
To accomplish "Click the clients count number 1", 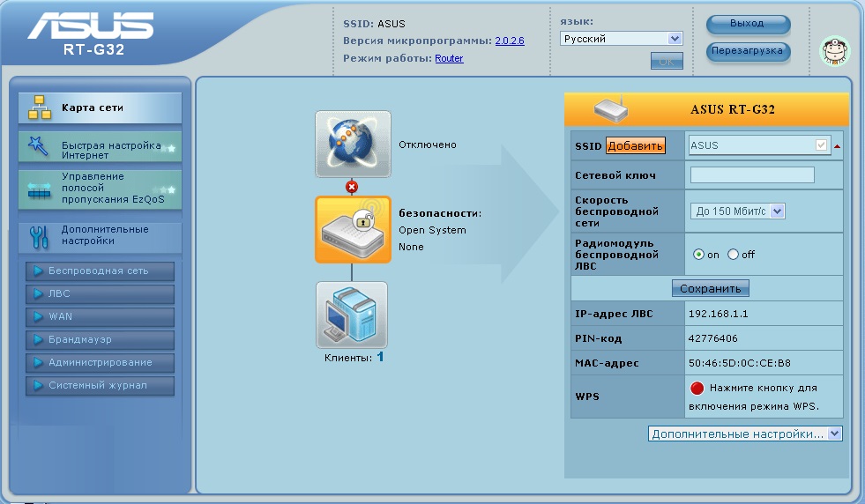I will click(x=380, y=358).
